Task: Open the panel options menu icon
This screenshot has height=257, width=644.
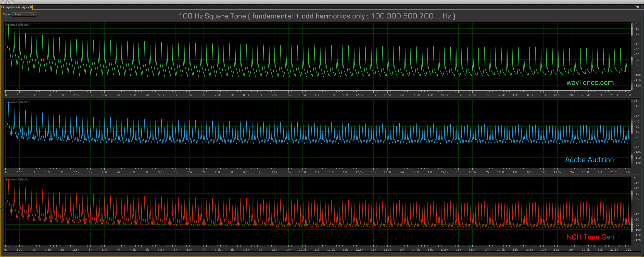Action: tap(638, 7)
